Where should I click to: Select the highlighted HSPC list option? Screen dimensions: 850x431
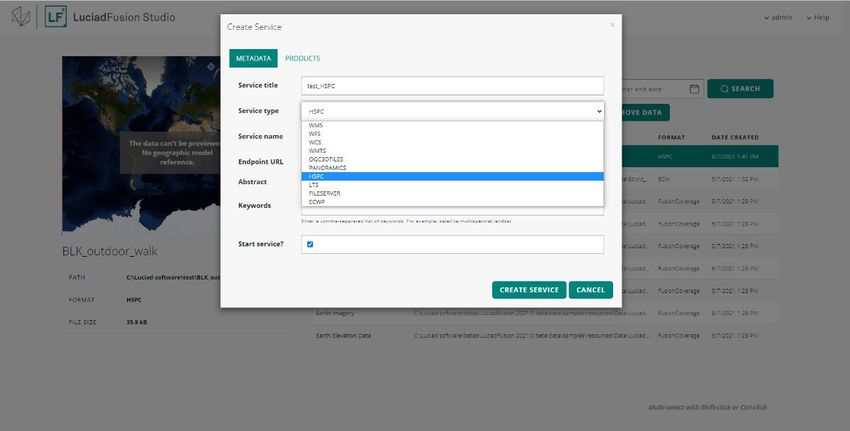(x=452, y=176)
